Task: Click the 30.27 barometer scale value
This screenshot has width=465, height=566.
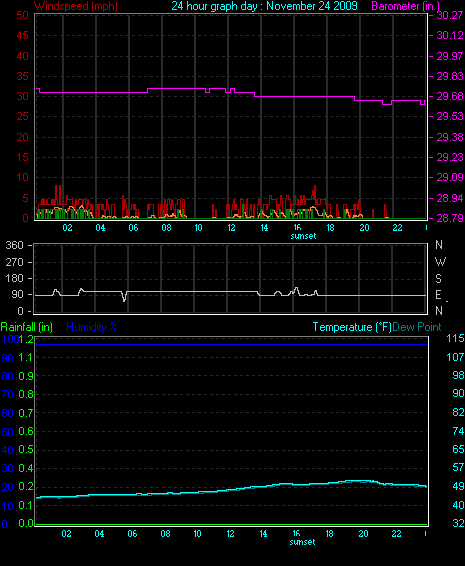Action: [x=450, y=15]
